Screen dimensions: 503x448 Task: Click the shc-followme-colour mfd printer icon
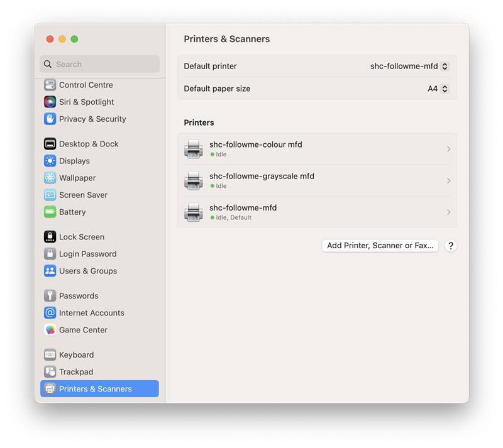click(194, 150)
